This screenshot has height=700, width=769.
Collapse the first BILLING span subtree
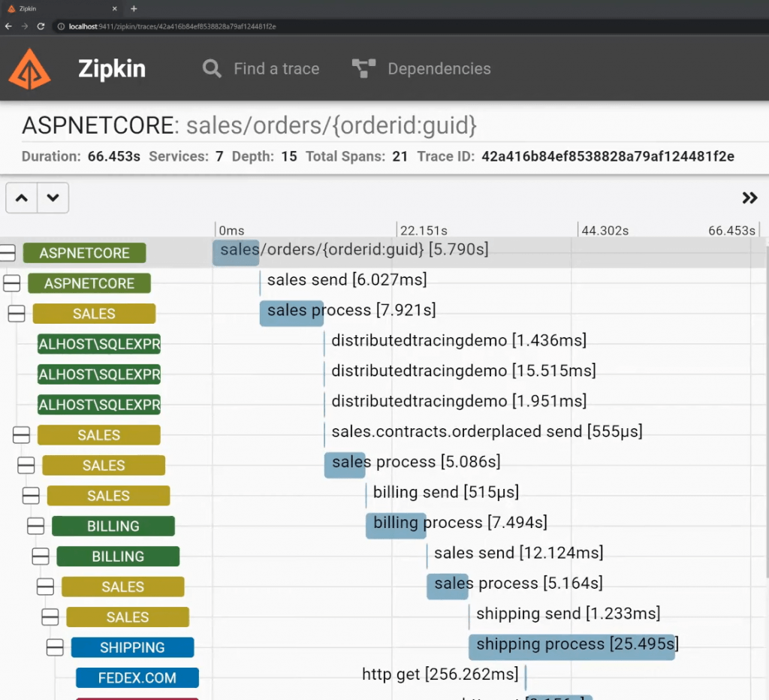point(36,526)
